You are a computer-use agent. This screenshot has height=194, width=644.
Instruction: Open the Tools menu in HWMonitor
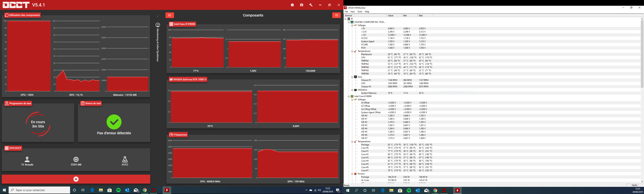tap(360, 12)
